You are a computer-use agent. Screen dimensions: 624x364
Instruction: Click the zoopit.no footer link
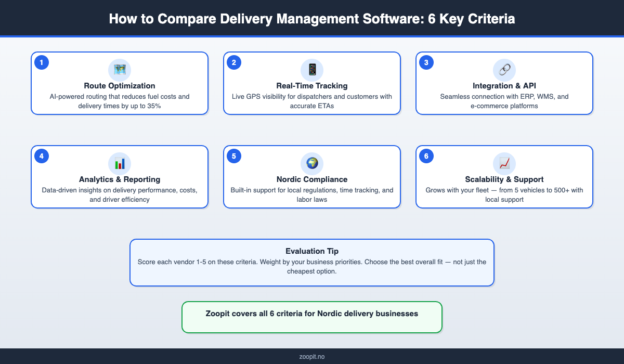tap(312, 357)
